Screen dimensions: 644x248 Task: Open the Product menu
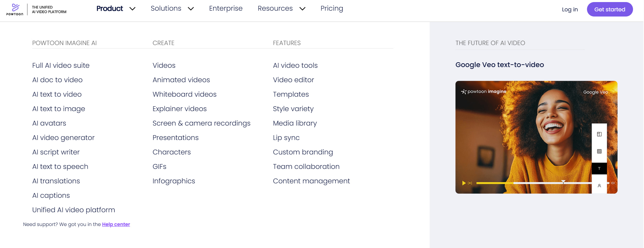pyautogui.click(x=110, y=9)
